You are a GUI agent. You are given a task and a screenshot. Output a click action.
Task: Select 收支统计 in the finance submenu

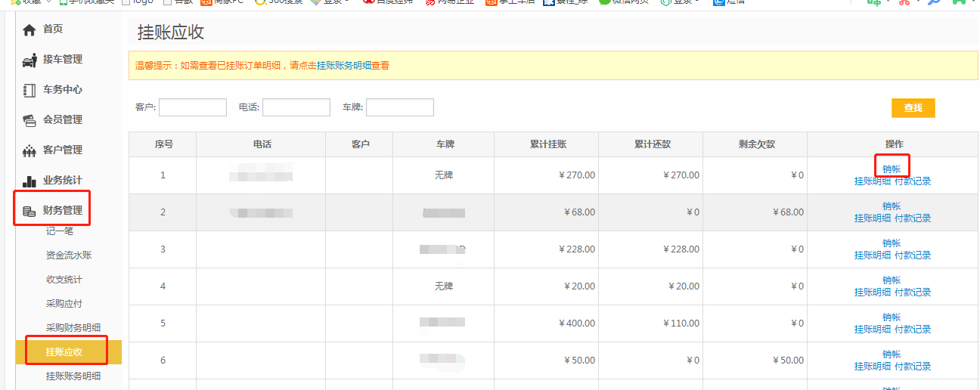(64, 280)
